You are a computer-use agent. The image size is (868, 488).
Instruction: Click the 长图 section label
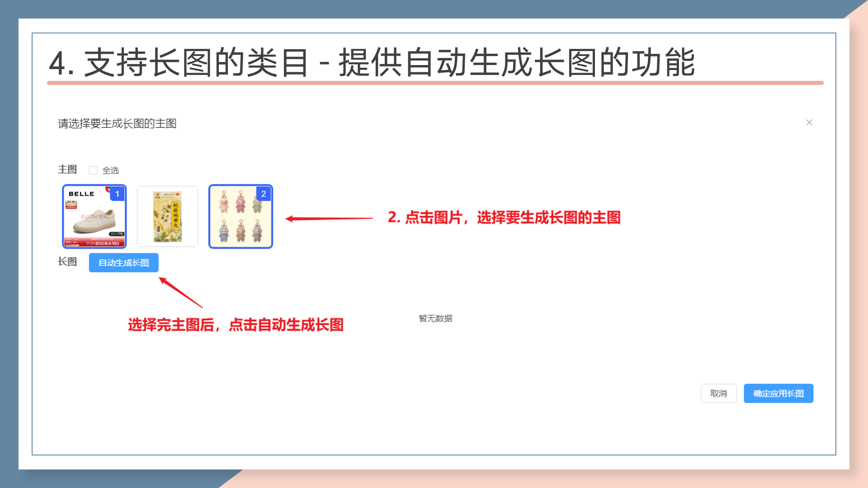pyautogui.click(x=67, y=262)
